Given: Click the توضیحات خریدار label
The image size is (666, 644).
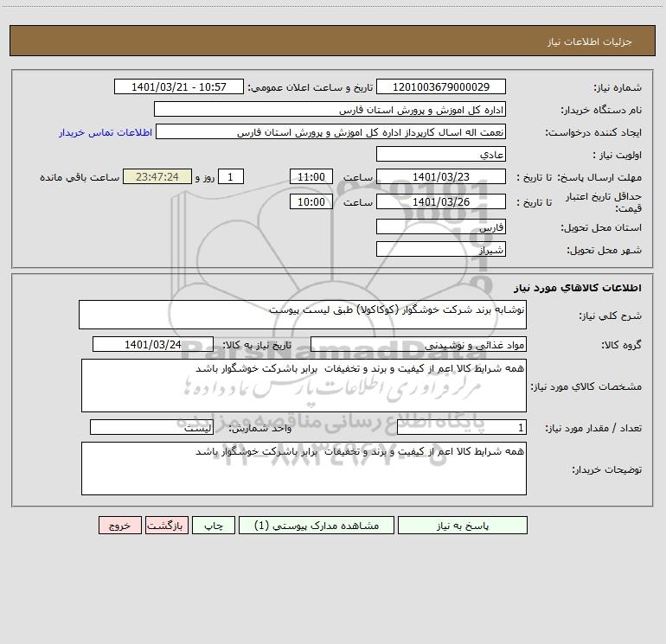Looking at the screenshot, I should (607, 469).
